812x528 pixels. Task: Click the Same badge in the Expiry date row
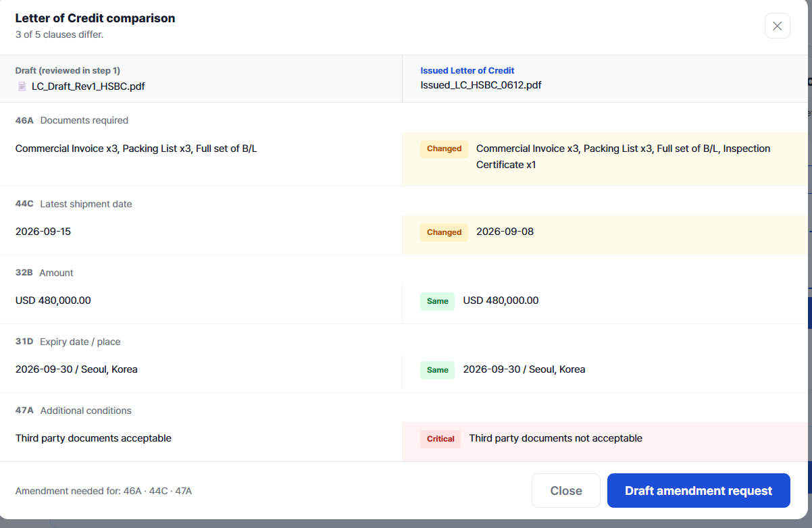[x=437, y=370]
